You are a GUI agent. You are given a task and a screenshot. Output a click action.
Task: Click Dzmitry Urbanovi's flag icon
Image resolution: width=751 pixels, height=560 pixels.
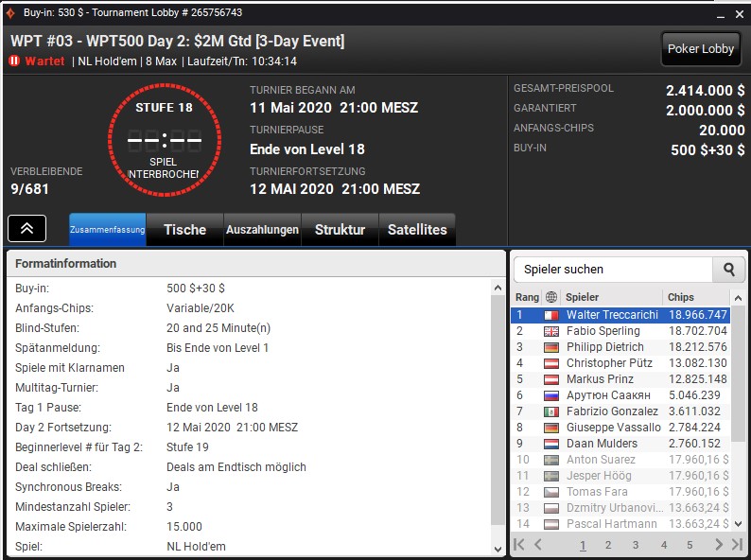click(551, 508)
